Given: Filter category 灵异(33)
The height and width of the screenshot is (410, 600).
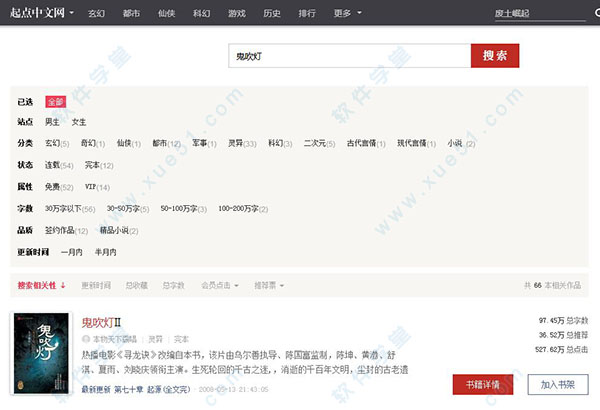Looking at the screenshot, I should point(242,144).
